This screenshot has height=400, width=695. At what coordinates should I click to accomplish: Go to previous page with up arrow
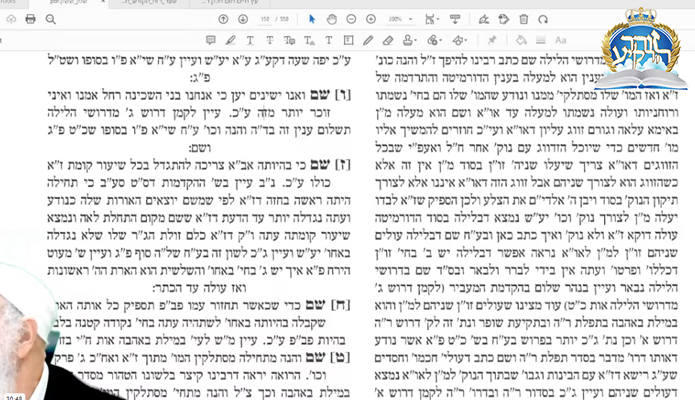(223, 19)
